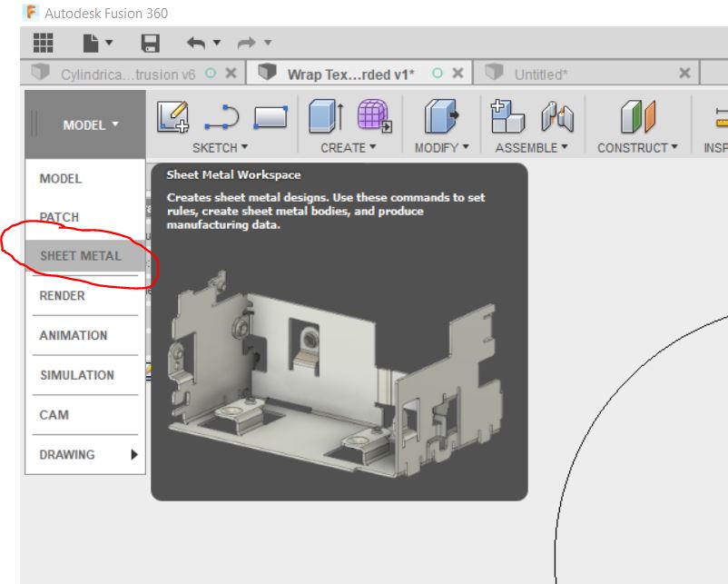Select the Line sketch tool
The width and height of the screenshot is (728, 584).
point(221,116)
